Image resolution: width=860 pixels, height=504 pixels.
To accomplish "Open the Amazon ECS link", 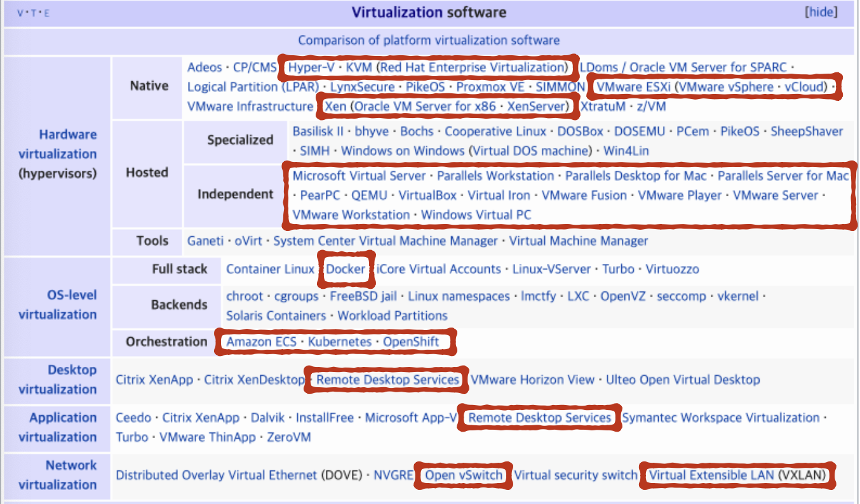I will pyautogui.click(x=262, y=342).
